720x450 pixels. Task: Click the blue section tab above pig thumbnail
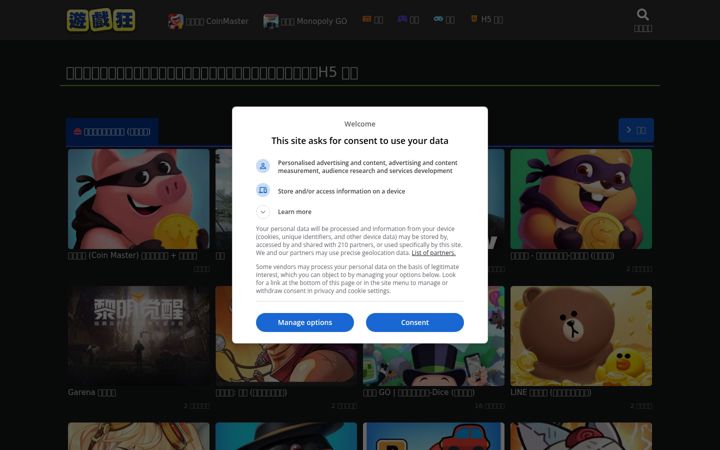[x=112, y=132]
